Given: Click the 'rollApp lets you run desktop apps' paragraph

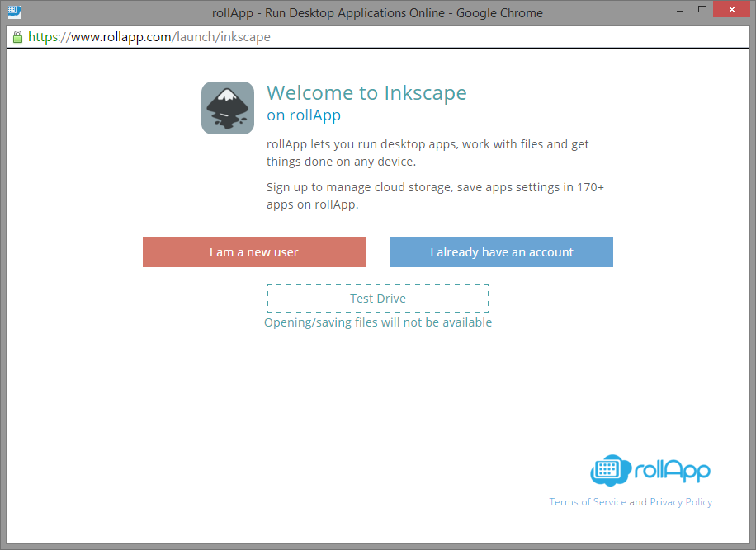Looking at the screenshot, I should point(428,153).
